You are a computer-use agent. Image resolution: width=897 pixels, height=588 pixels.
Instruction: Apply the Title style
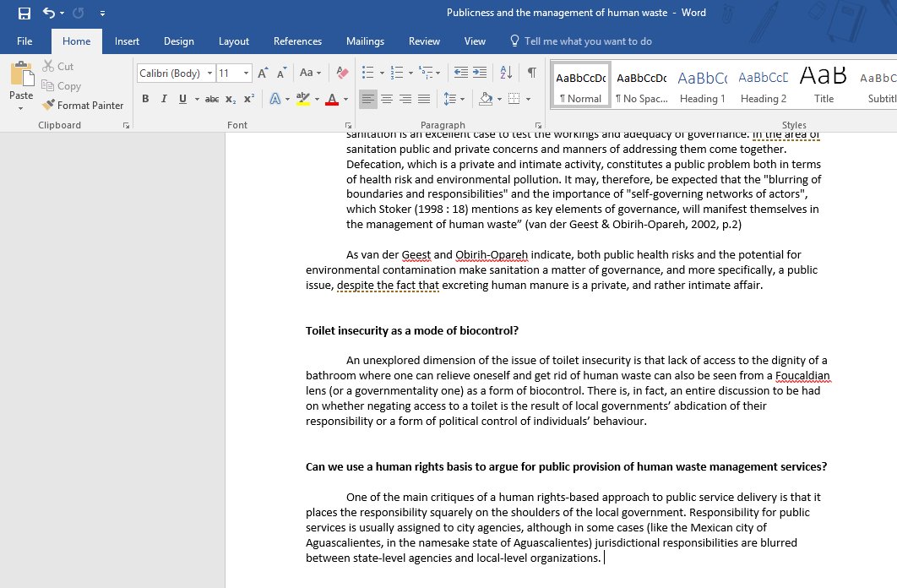coord(824,85)
